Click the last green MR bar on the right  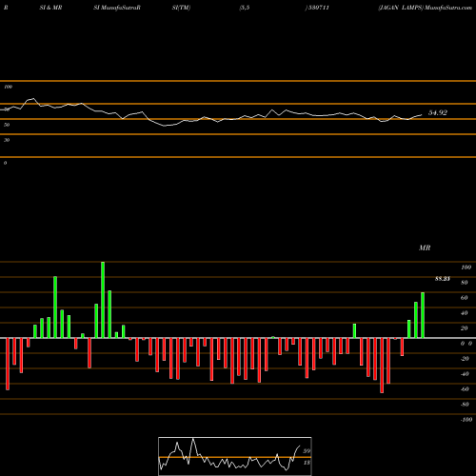point(423,315)
